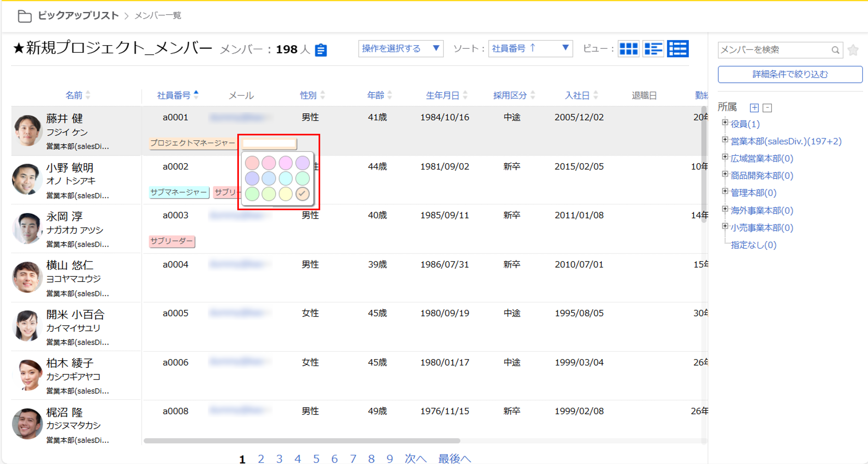Viewport: 868px width, 464px height.
Task: Pick the yellow color swatch
Action: coord(285,194)
